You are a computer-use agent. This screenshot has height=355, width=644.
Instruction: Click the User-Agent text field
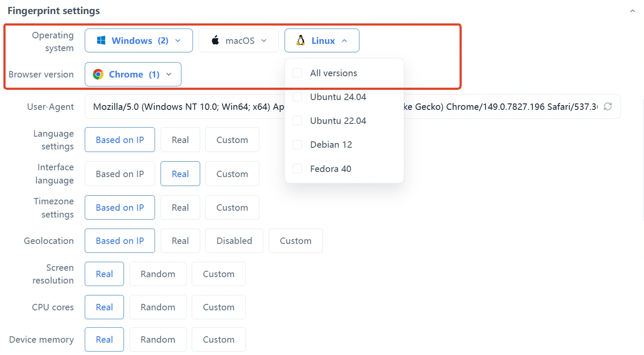coord(352,106)
